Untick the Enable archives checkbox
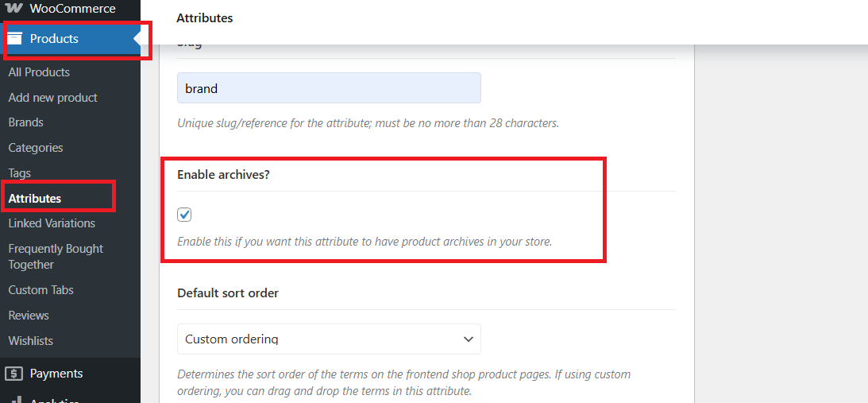The image size is (868, 403). point(184,214)
